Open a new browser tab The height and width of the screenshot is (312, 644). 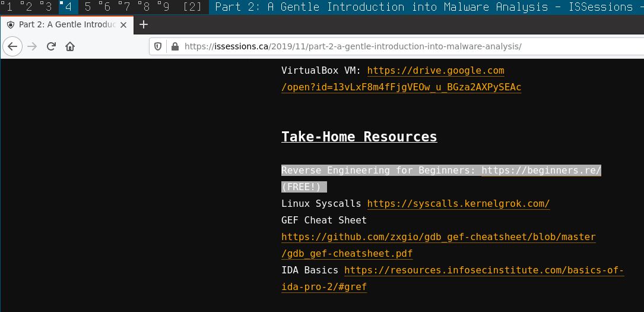tap(143, 25)
